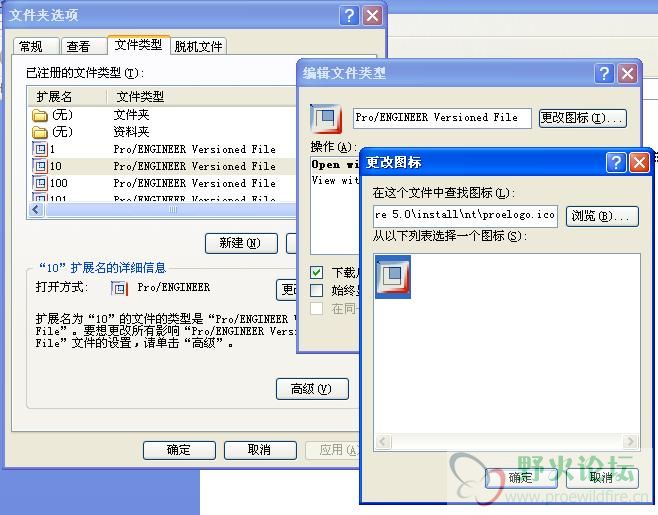Click right arrow of icon list scrollbar
Viewport: 658px width, 515px height.
tap(630, 441)
